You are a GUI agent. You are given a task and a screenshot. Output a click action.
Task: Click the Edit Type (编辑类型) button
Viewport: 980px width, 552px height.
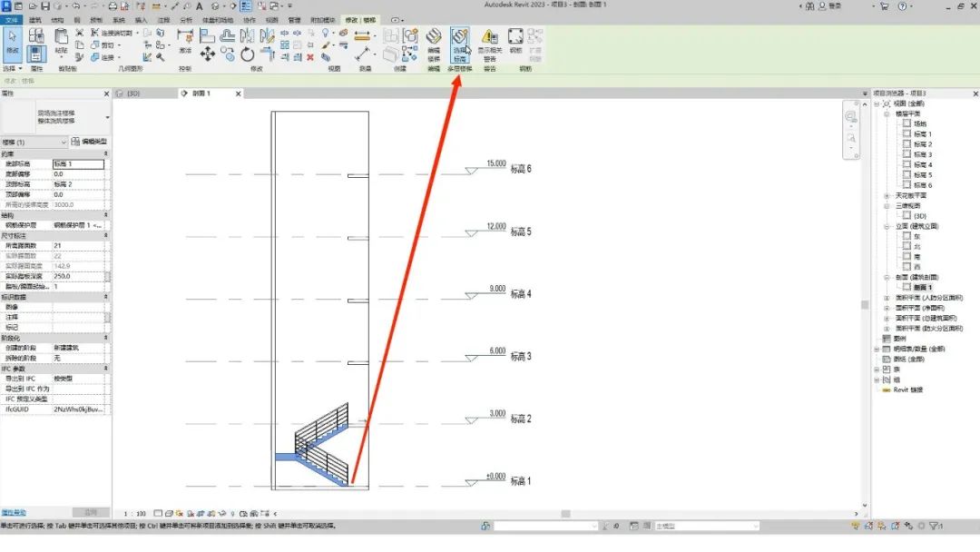click(89, 142)
